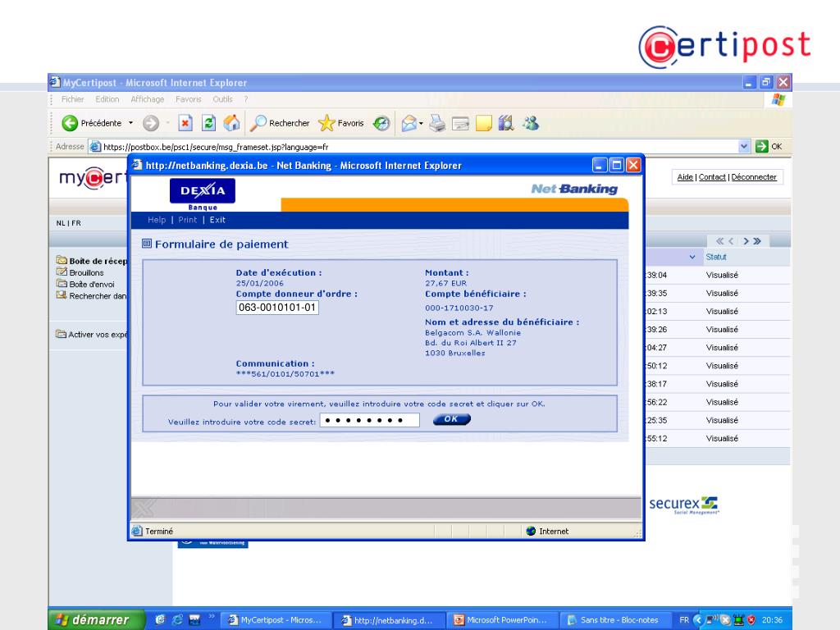Open Rechercher dans in the mailbox sidebar

[92, 295]
